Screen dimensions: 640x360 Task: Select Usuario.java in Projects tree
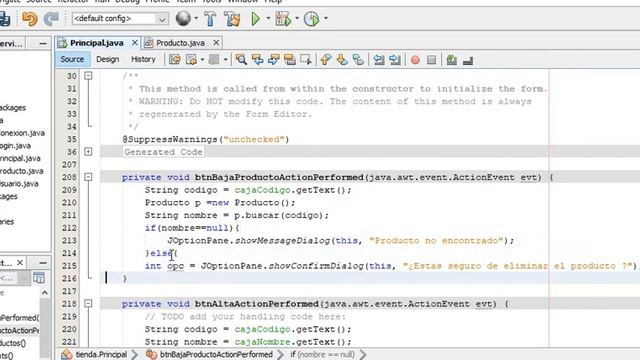[19, 184]
